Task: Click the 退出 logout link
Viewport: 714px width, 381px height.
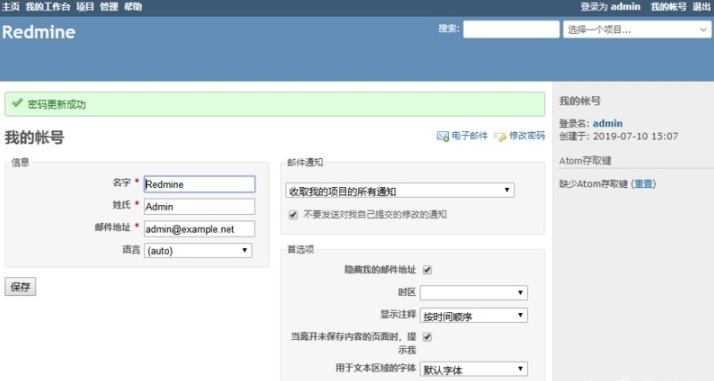Action: (x=701, y=7)
